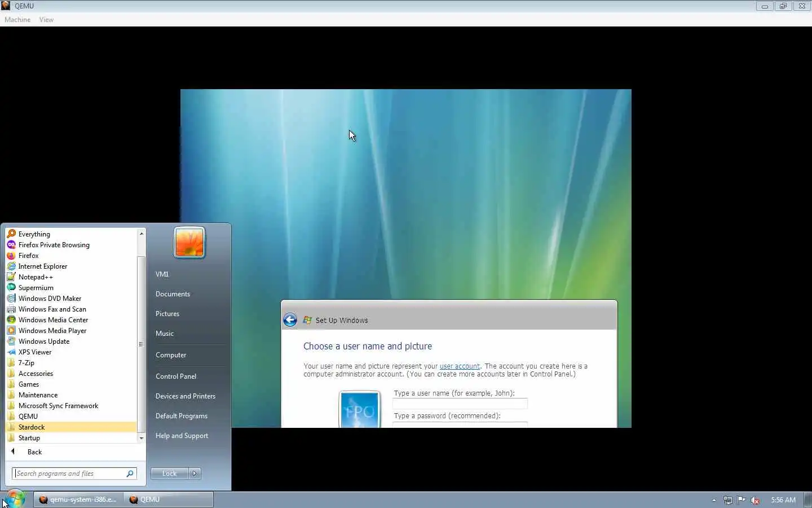Expand the Startup folder
Viewport: 812px width, 508px height.
point(70,438)
